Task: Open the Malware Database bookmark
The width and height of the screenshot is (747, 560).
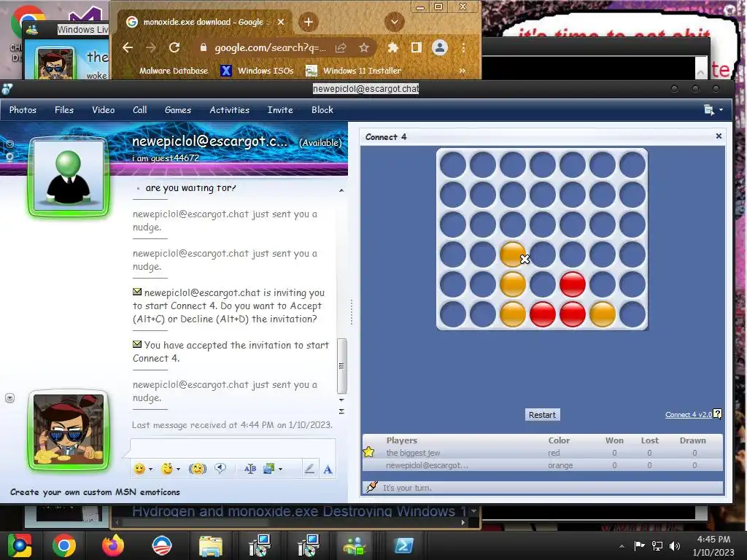Action: (x=174, y=71)
